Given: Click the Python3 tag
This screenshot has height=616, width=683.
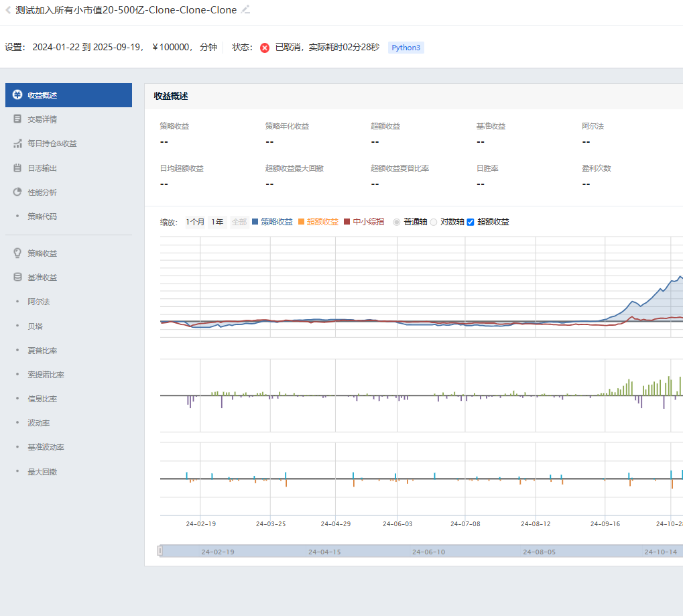Looking at the screenshot, I should (x=406, y=48).
